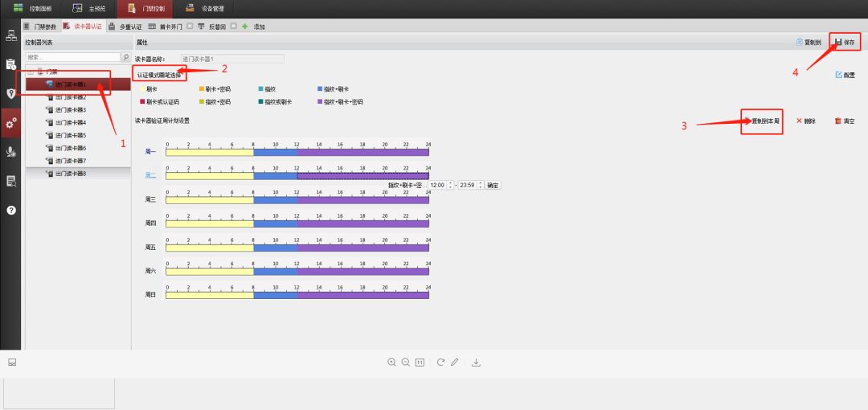Screen dimensions: 868x410
Task: Click the rotate icon in bottom toolbar
Action: [x=440, y=363]
